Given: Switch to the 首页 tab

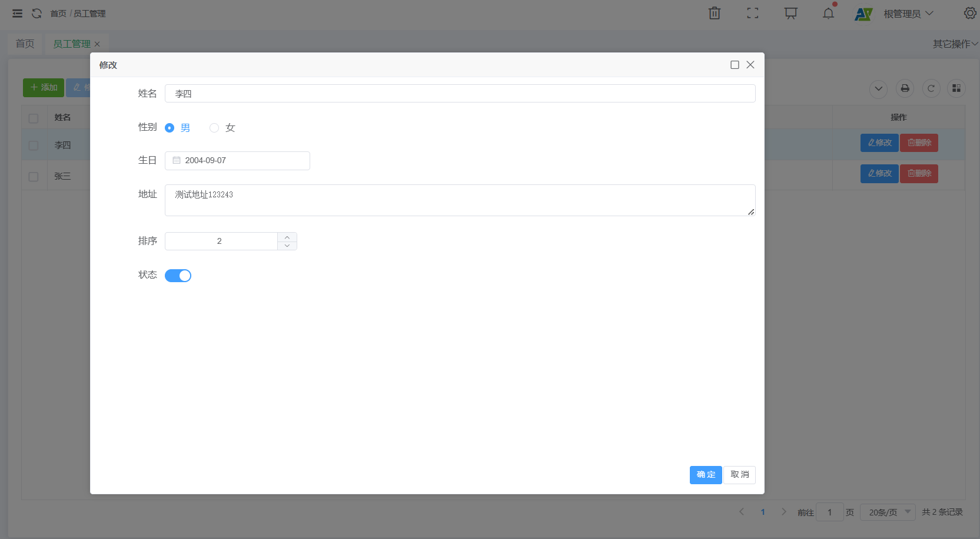Looking at the screenshot, I should pyautogui.click(x=25, y=44).
